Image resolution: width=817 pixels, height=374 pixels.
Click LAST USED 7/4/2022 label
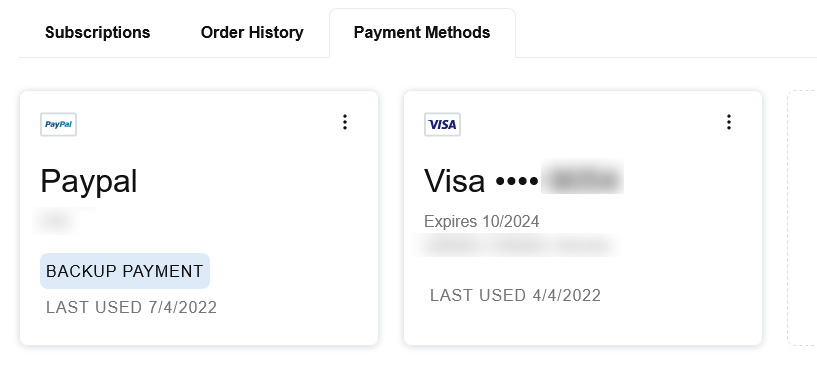(x=131, y=307)
